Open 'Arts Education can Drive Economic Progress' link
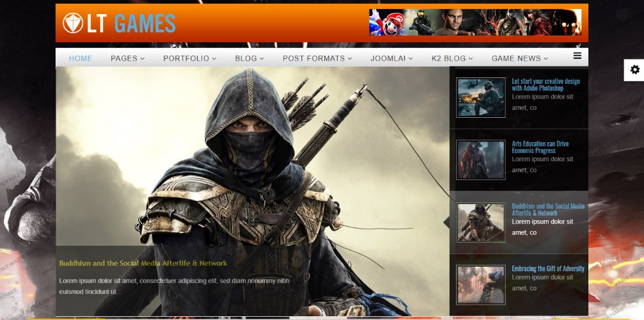644x320 pixels. pyautogui.click(x=540, y=147)
